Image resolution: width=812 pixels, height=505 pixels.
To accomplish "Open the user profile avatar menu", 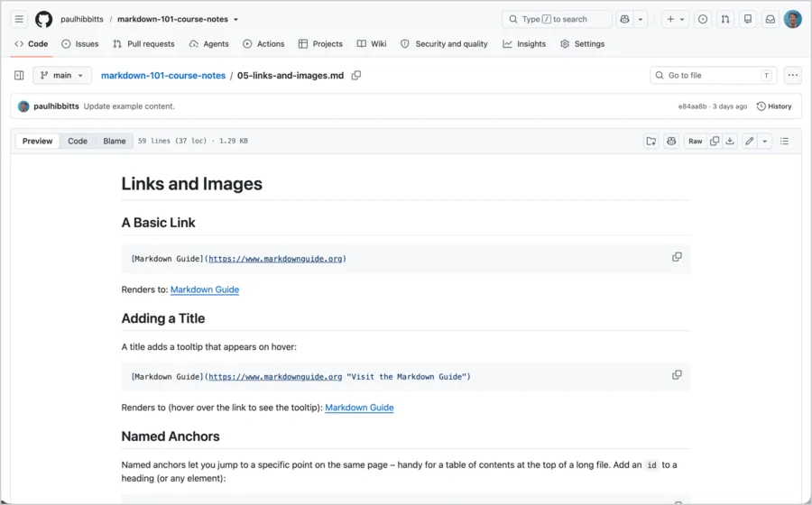I will click(x=793, y=19).
